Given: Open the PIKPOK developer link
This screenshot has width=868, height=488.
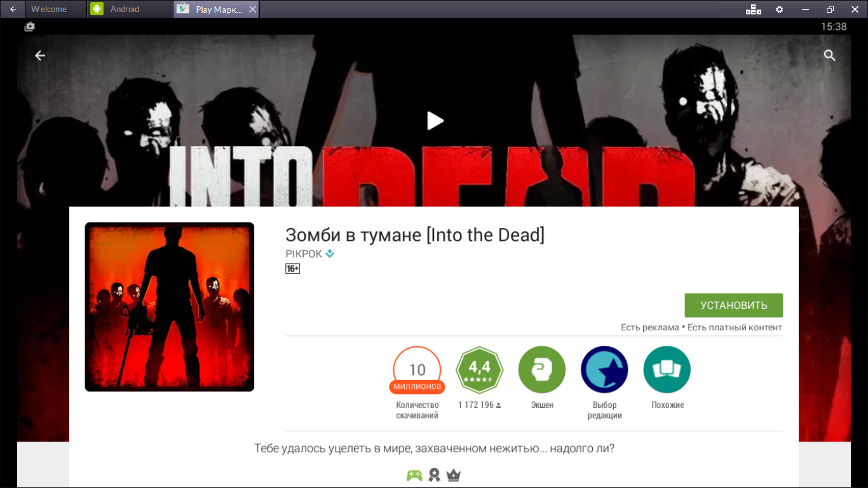Looking at the screenshot, I should 304,254.
